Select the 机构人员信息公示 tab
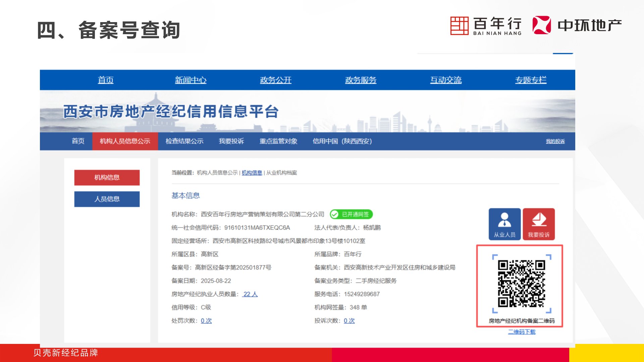Image resolution: width=644 pixels, height=362 pixels. [125, 141]
